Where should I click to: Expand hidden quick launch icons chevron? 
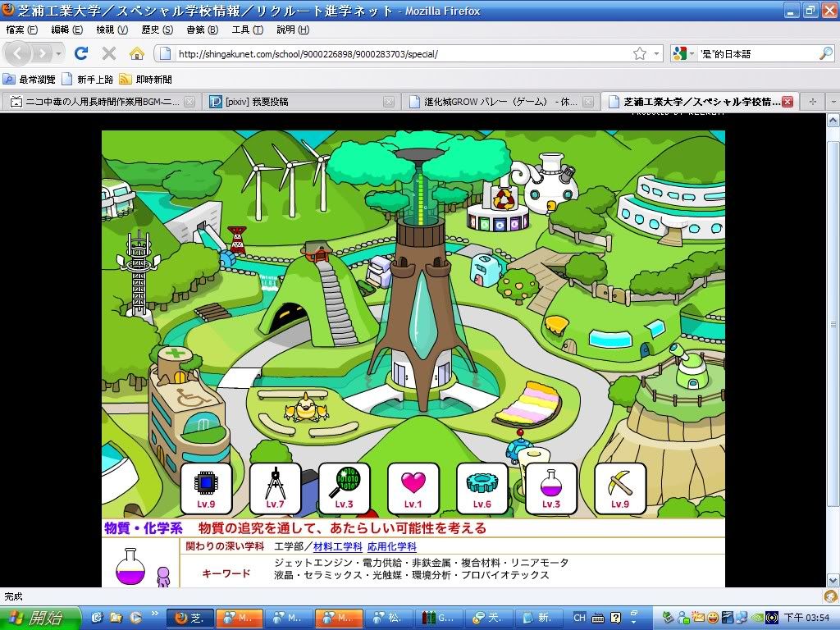[x=154, y=614]
